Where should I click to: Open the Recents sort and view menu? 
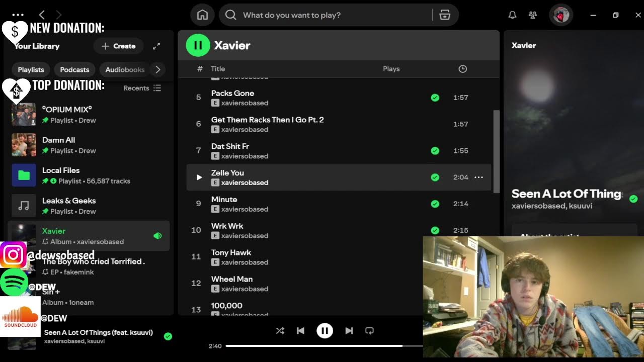click(142, 88)
